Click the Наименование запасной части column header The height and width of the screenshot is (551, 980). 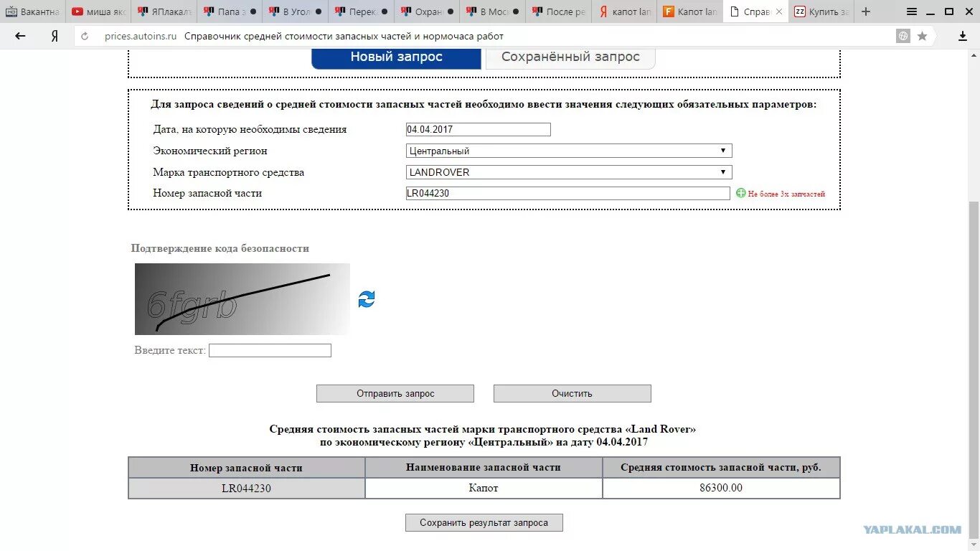(x=484, y=468)
